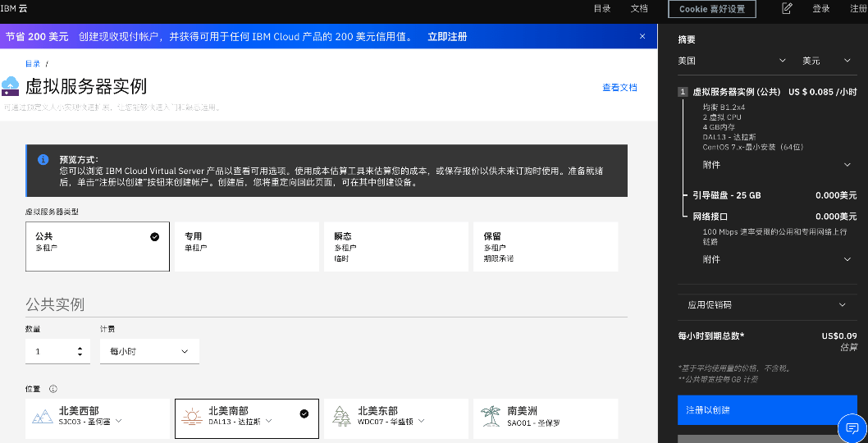Click the 数量 quantity input field
This screenshot has height=443, width=868.
click(x=57, y=351)
